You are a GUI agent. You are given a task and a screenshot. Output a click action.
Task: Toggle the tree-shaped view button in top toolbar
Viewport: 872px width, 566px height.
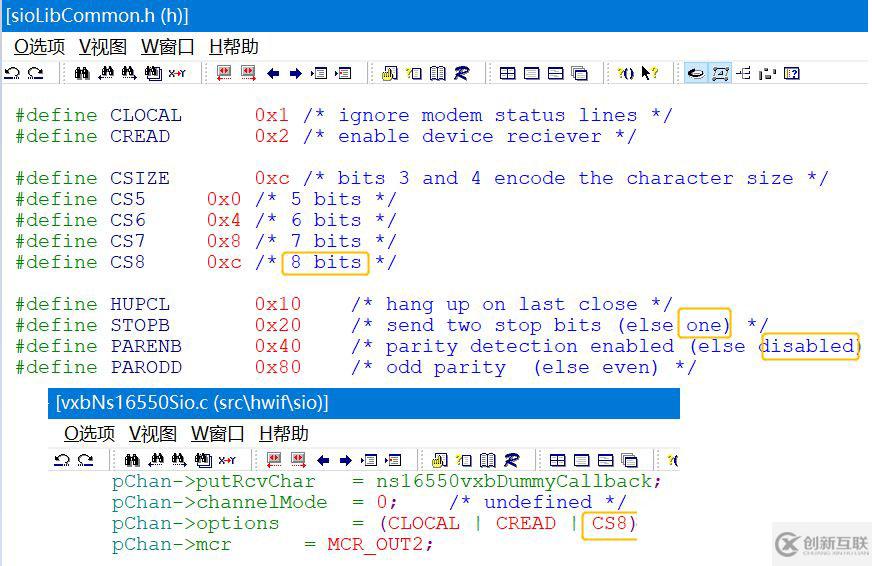(x=744, y=73)
